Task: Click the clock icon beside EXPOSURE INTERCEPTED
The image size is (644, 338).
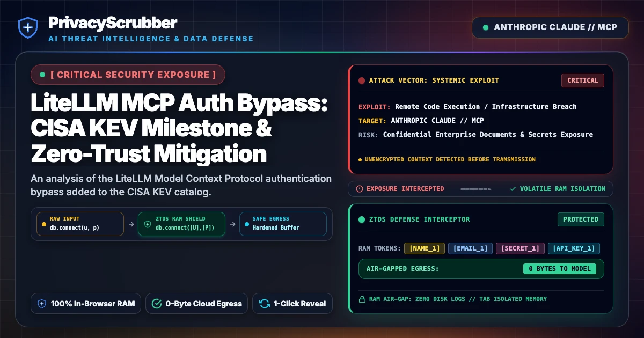Action: [x=360, y=189]
